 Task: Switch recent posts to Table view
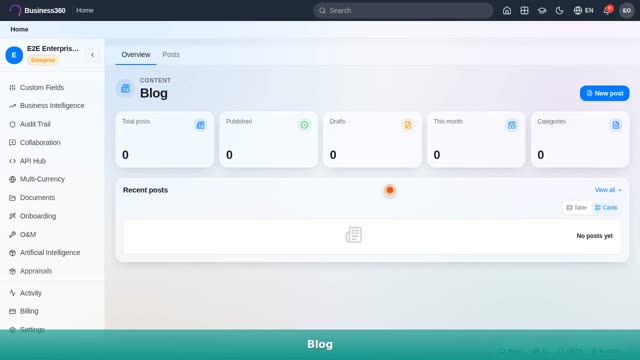[576, 208]
